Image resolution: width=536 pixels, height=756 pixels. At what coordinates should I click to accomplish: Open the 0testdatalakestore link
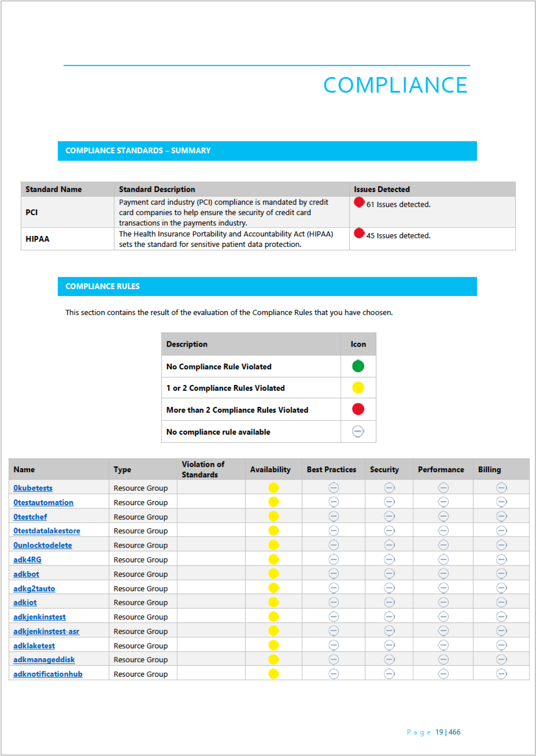[x=46, y=531]
